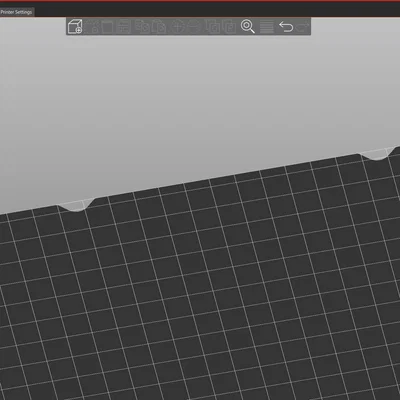Click the Add instance plus icon
The width and height of the screenshot is (400, 400).
pos(178,26)
